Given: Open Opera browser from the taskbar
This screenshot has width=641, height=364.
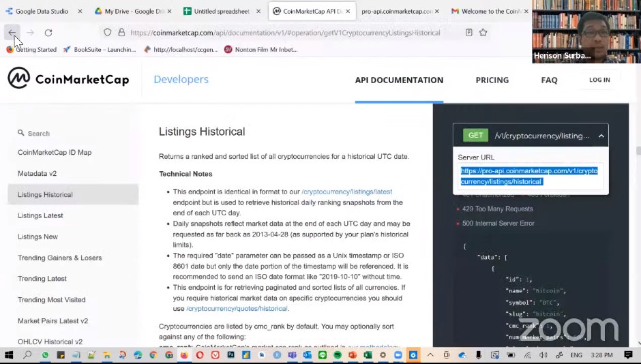Looking at the screenshot, I should 200,355.
